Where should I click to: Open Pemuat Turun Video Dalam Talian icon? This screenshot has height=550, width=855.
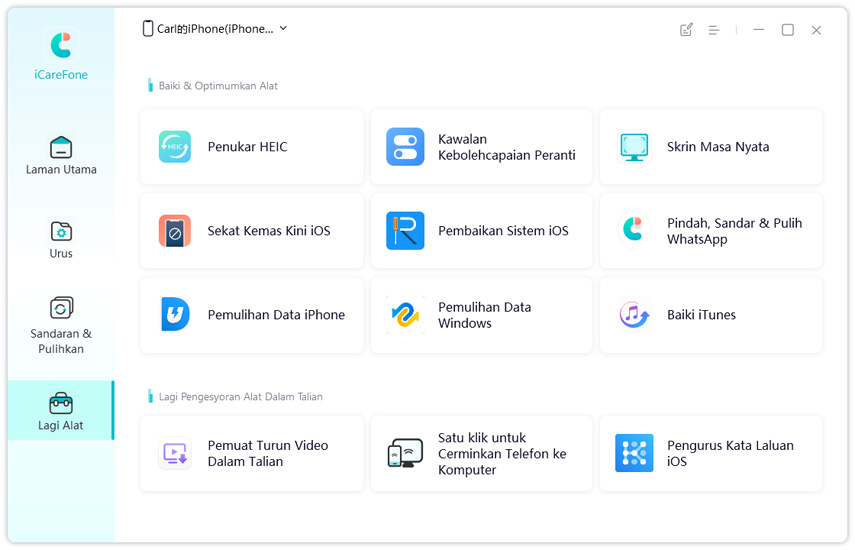click(x=175, y=454)
